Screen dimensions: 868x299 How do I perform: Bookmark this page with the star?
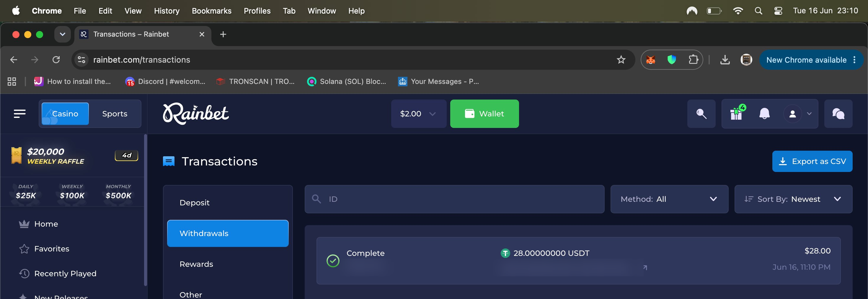pyautogui.click(x=621, y=60)
